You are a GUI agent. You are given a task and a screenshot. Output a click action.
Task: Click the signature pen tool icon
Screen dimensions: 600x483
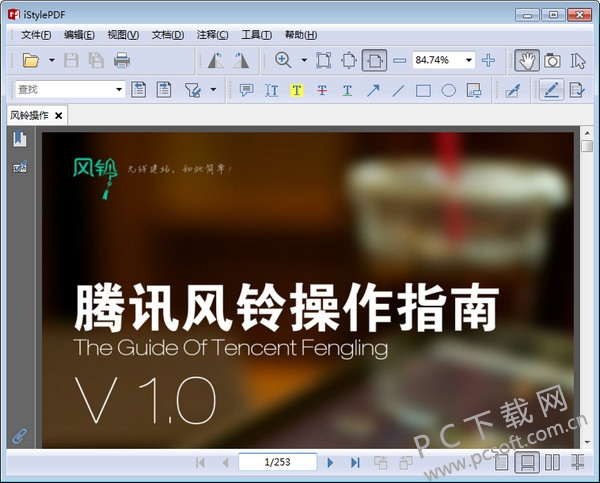point(512,90)
